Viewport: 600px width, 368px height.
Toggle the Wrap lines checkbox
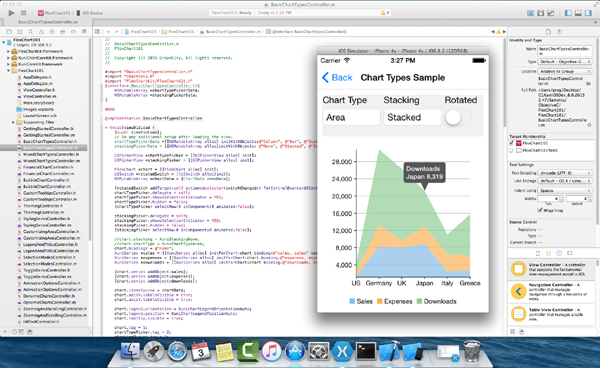click(540, 210)
